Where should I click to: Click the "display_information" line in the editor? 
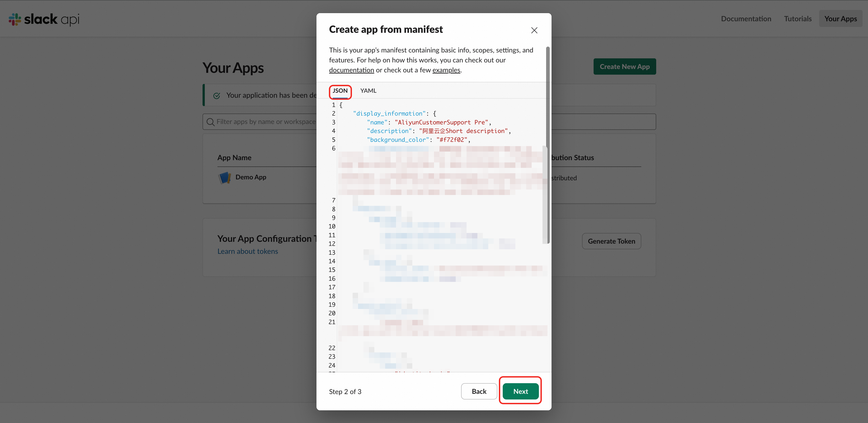tap(395, 114)
